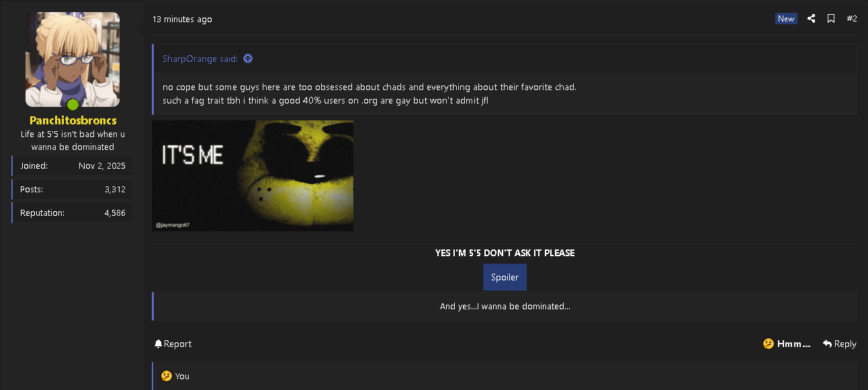The image size is (868, 390).
Task: Open the '13 minutes ago' timestamp permalink
Action: pos(182,19)
